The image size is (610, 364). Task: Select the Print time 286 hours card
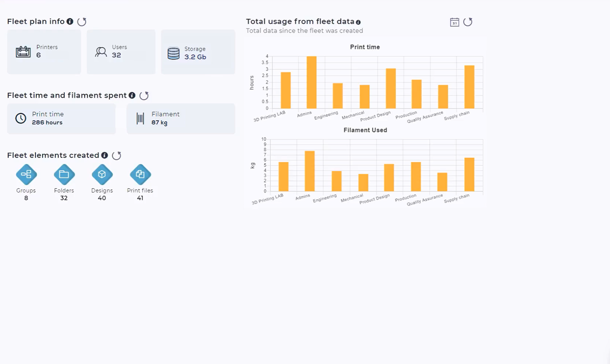point(61,119)
